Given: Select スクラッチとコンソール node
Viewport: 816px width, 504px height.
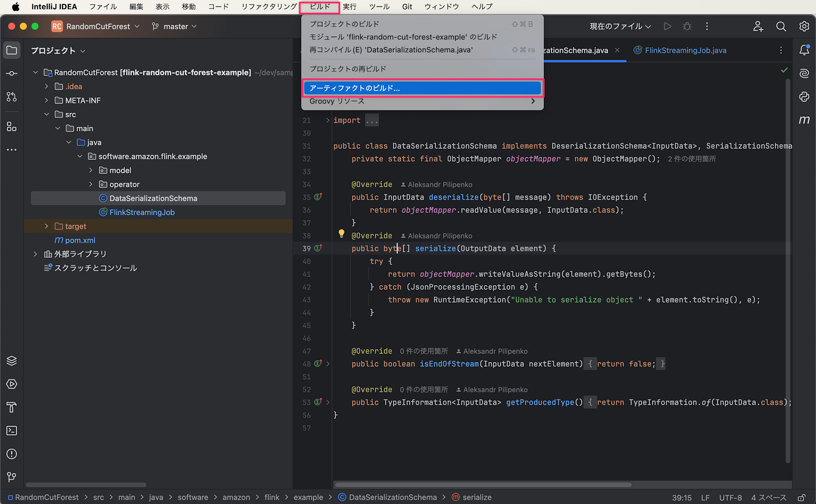Looking at the screenshot, I should [95, 268].
